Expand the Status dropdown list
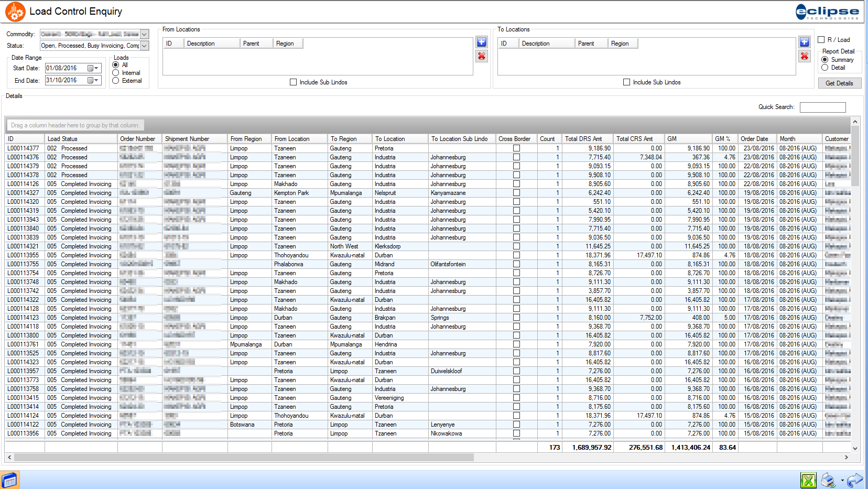The image size is (868, 489). [x=144, y=46]
